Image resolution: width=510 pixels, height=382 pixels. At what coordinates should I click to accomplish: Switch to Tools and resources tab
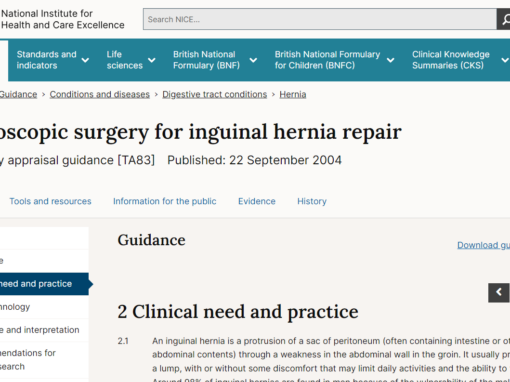(50, 201)
